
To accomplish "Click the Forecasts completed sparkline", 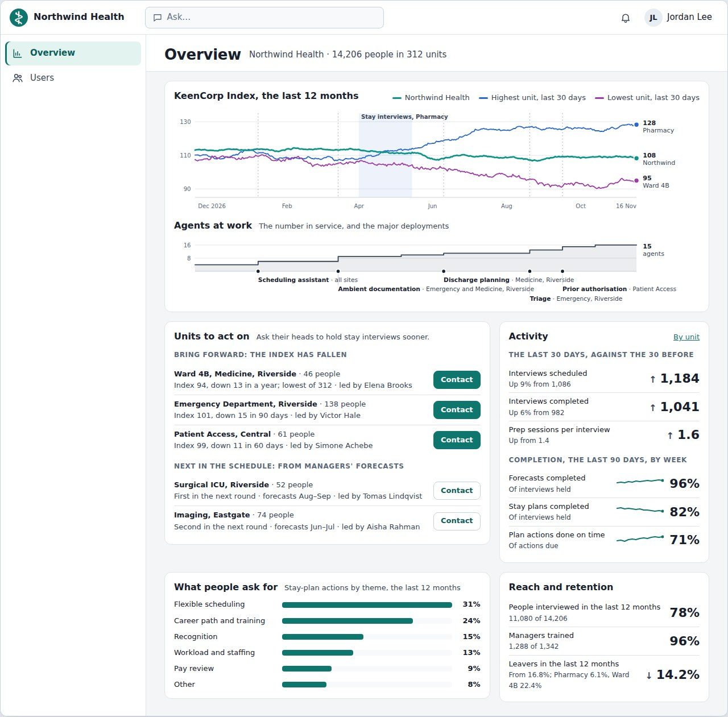I will (x=640, y=482).
